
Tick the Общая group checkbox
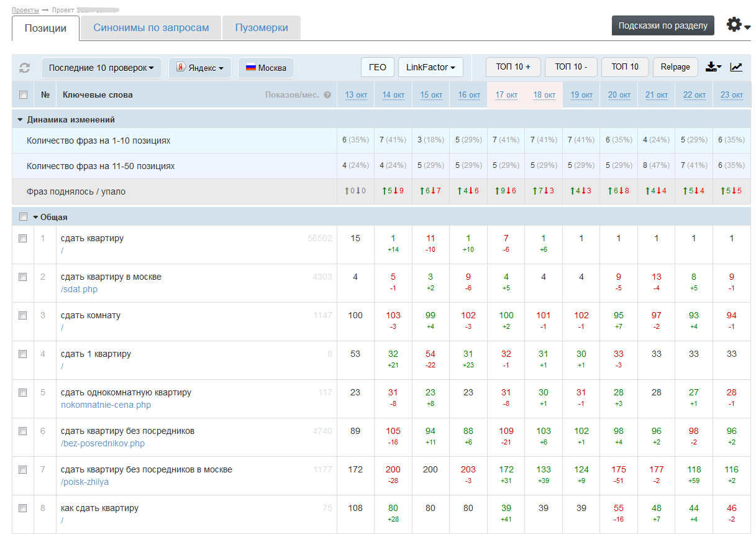(23, 217)
